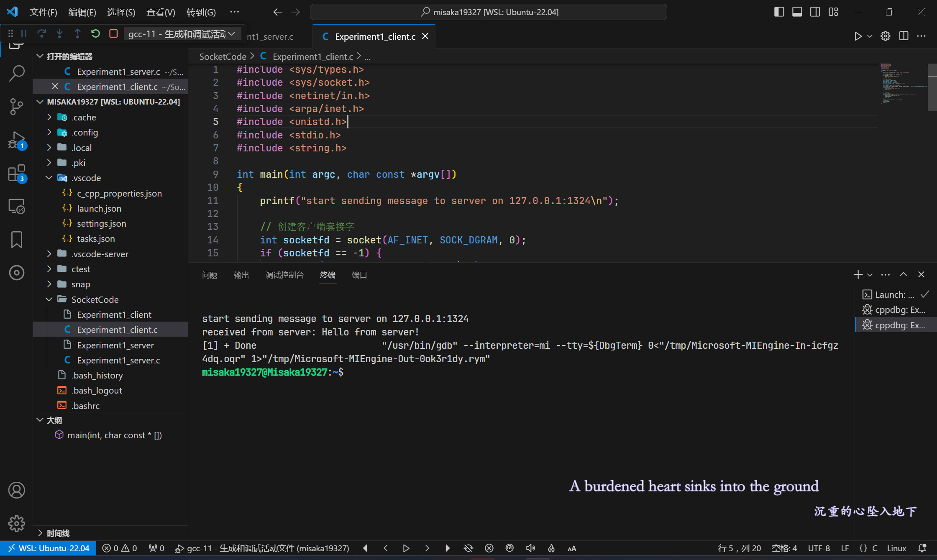Open the new terminal profile dropdown arrow
937x560 pixels.
point(870,275)
